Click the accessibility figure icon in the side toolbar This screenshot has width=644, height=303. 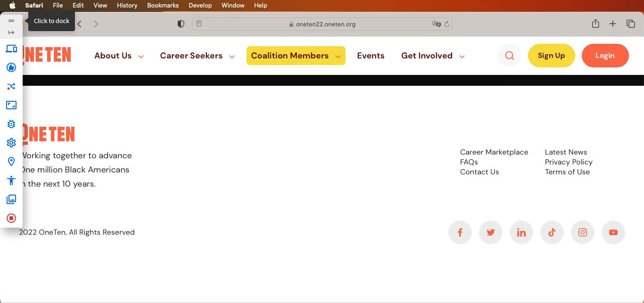11,180
